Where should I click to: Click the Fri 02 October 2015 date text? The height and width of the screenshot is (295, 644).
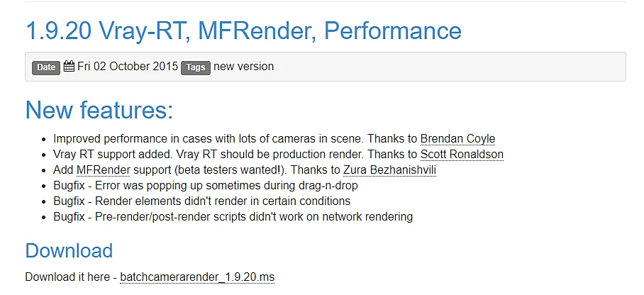point(128,66)
